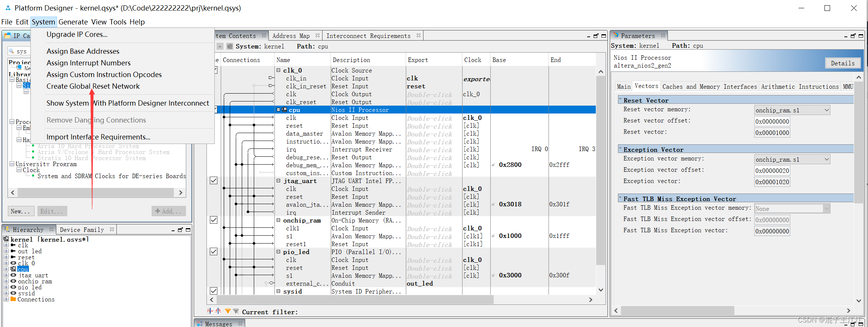Switch to the Address Map tab

(291, 36)
